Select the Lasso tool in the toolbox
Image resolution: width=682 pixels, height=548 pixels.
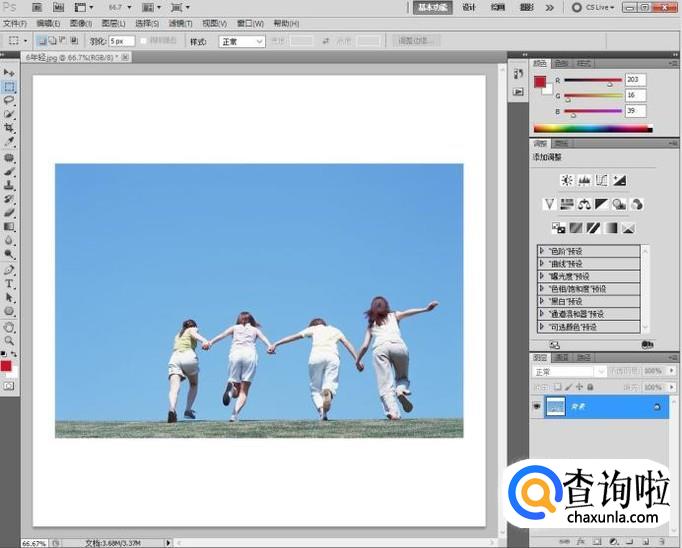[9, 100]
